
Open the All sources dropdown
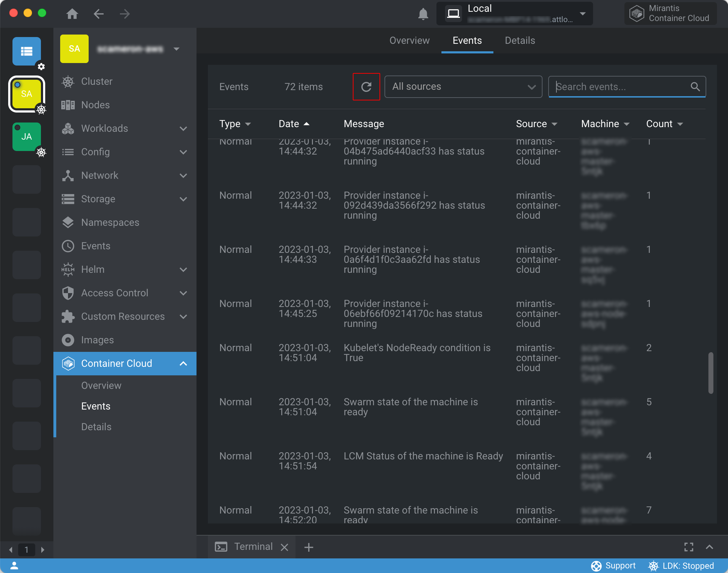(x=463, y=87)
